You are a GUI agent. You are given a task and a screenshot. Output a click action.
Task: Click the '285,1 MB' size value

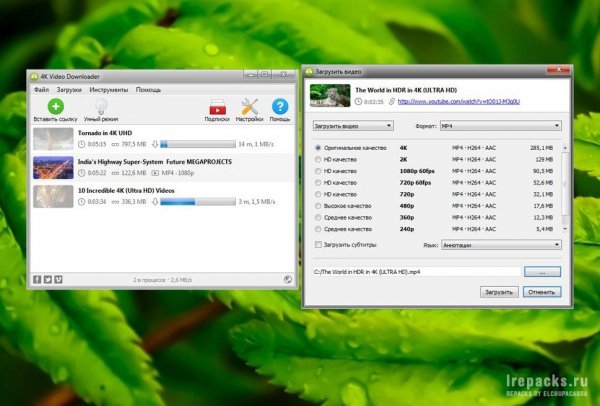541,148
